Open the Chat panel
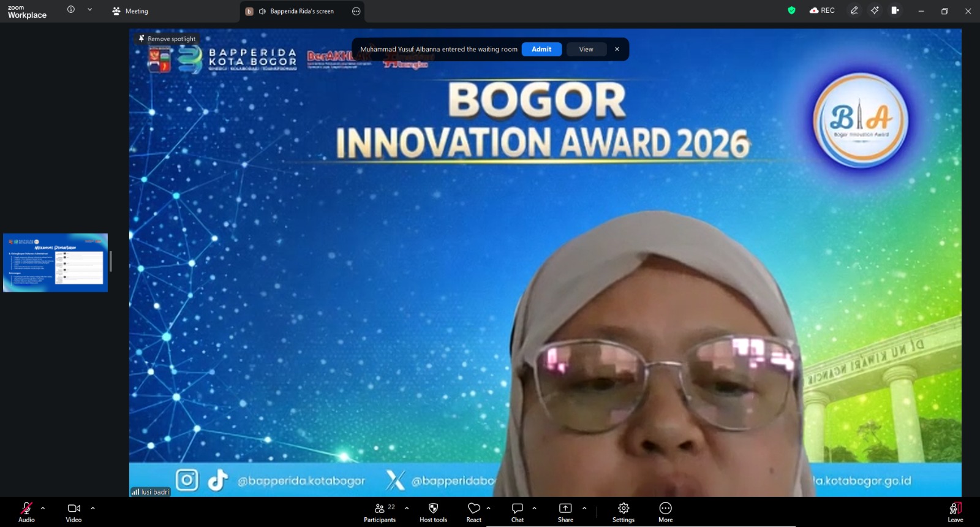Viewport: 980px width, 527px height. [x=518, y=512]
